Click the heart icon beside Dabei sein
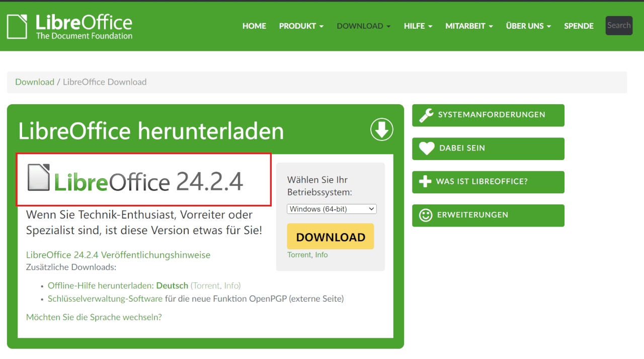Viewport: 644px width, 359px height. pos(427,149)
